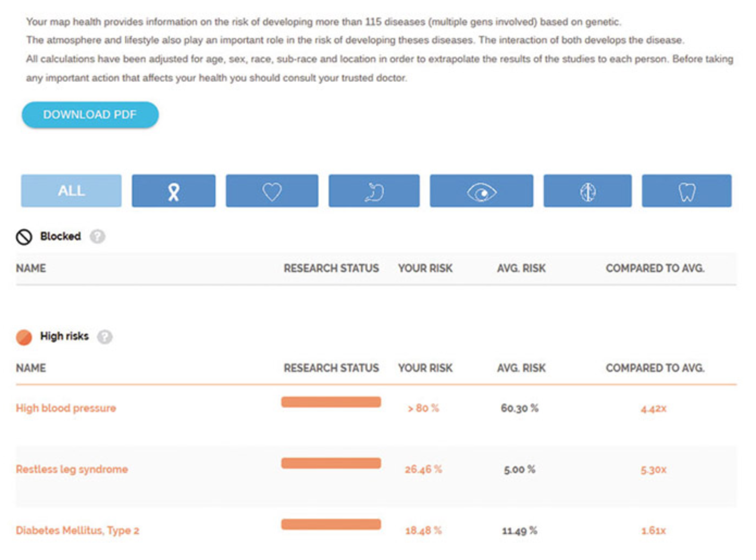Filter by stomach icon category

point(374,191)
